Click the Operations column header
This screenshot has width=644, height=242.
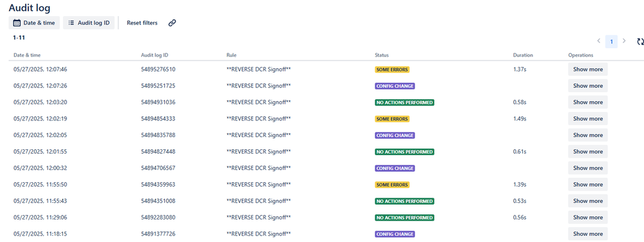click(581, 55)
